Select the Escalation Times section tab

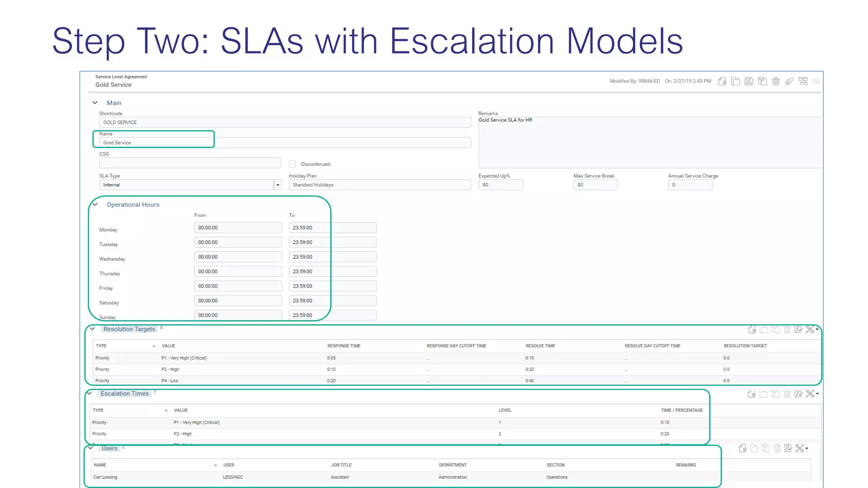pos(125,394)
